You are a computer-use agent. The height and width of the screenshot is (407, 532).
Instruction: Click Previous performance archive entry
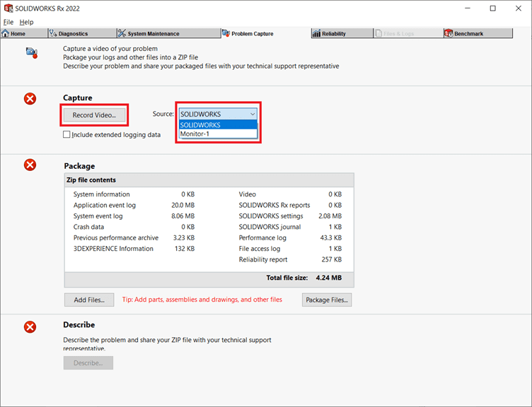coord(116,237)
